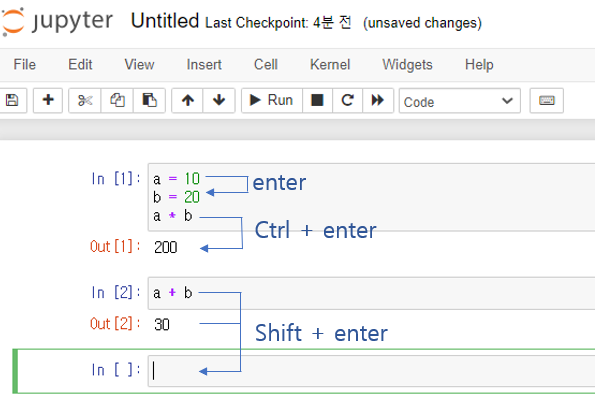Move selected cell up arrow
This screenshot has height=403, width=596.
[187, 100]
